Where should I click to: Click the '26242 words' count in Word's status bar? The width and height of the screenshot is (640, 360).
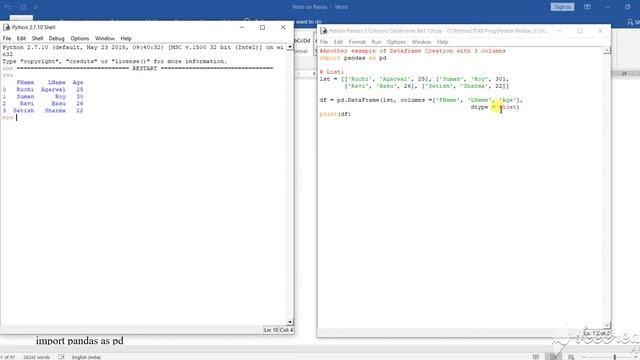pyautogui.click(x=37, y=357)
